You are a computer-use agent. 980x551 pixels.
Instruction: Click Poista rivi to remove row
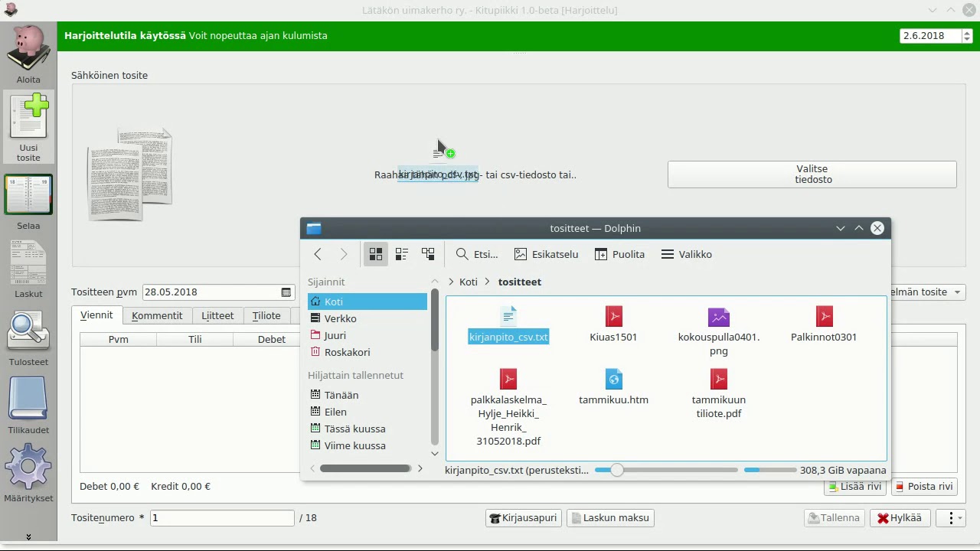tap(923, 487)
